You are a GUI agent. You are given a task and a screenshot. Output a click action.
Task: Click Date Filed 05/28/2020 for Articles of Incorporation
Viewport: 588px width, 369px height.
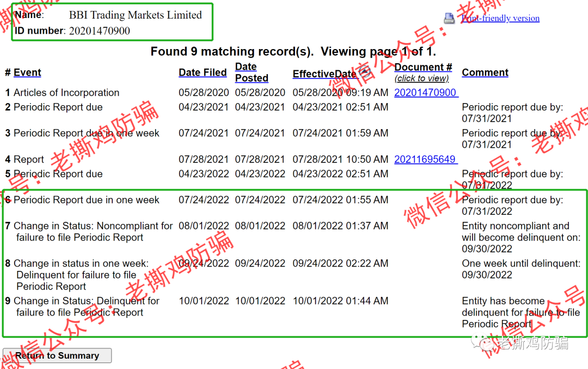(204, 92)
